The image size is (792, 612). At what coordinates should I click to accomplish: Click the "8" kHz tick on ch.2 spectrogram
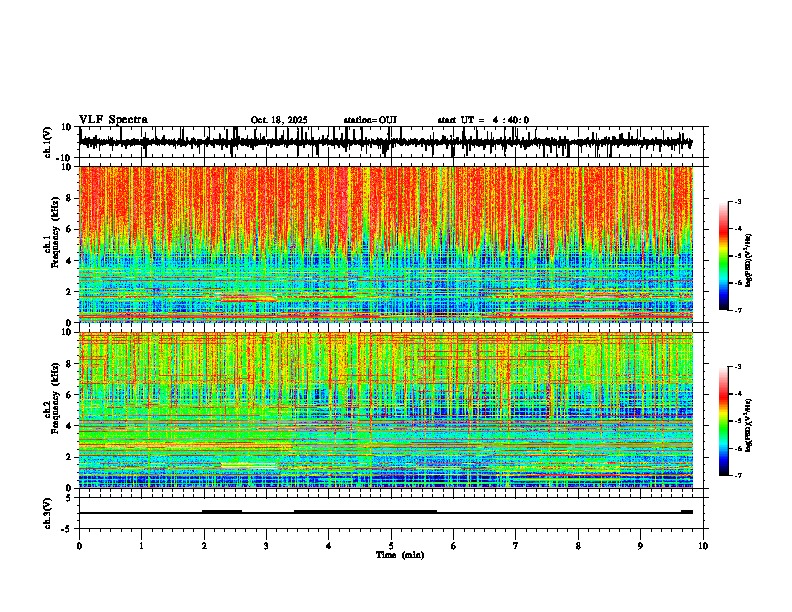coord(70,364)
